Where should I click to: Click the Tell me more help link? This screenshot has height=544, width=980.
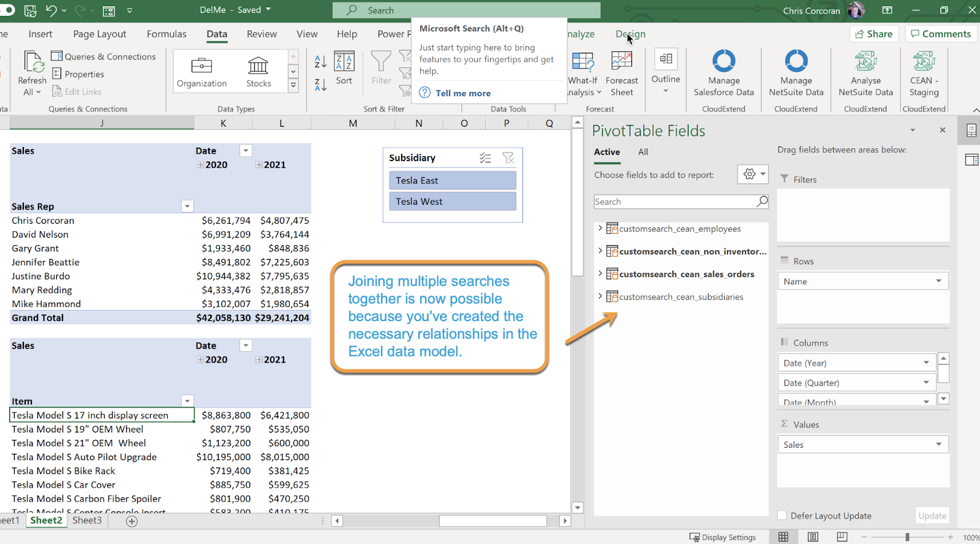(463, 93)
